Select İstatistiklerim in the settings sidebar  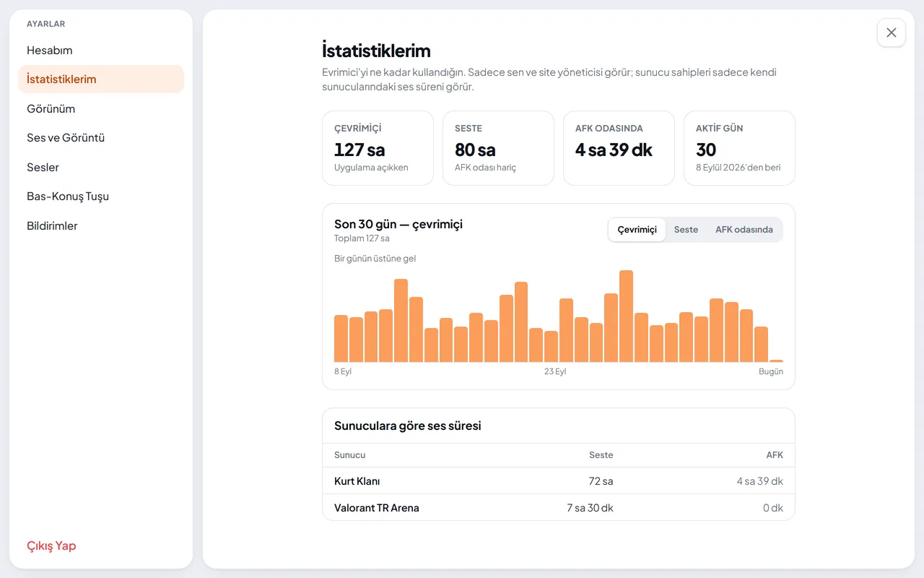[101, 79]
